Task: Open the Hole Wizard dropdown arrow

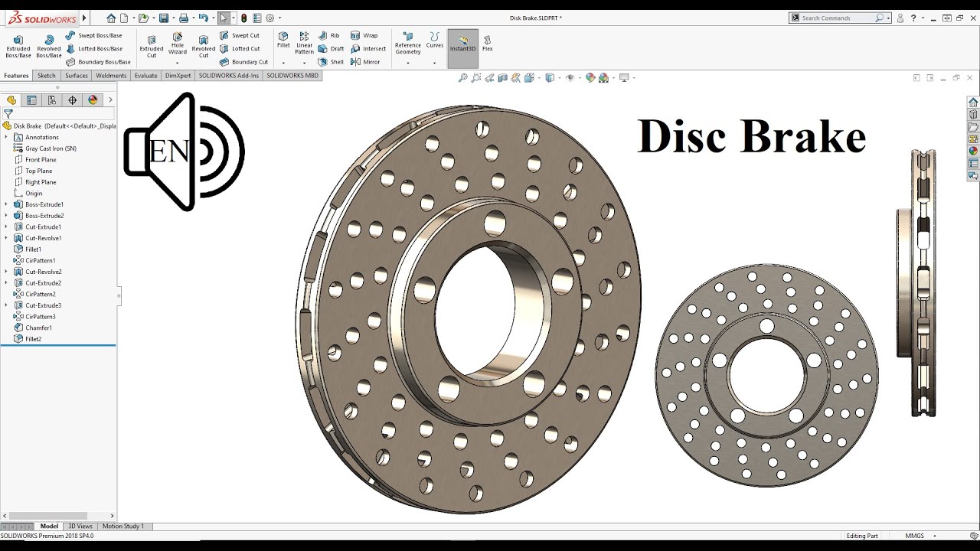Action: [178, 63]
